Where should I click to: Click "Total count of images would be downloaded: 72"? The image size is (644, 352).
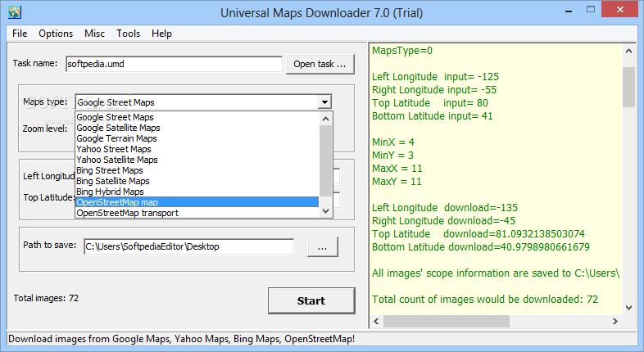485,300
